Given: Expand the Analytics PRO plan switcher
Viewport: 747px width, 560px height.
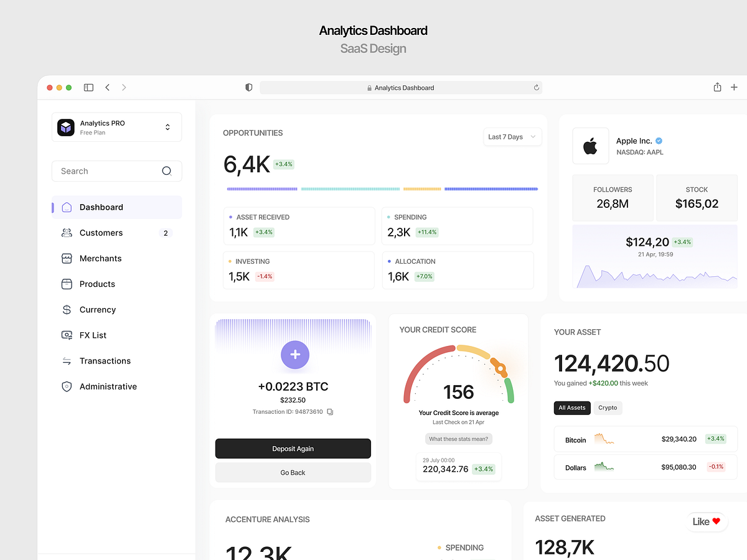Looking at the screenshot, I should point(167,127).
